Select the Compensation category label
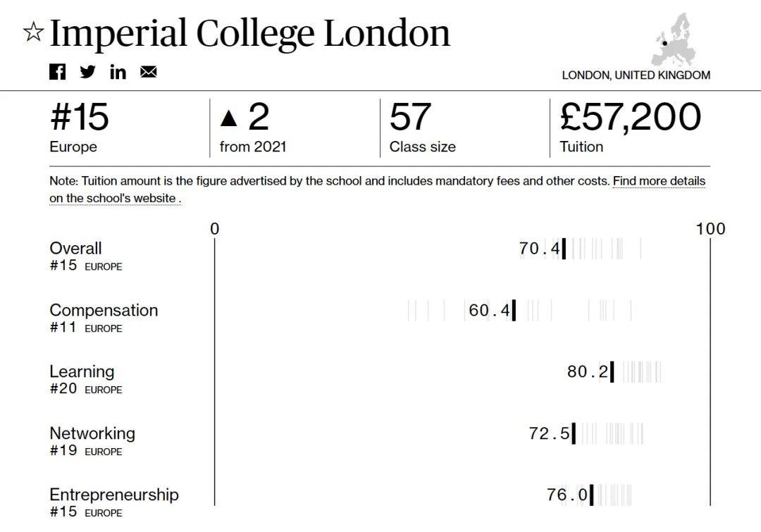This screenshot has height=532, width=761. coord(104,310)
